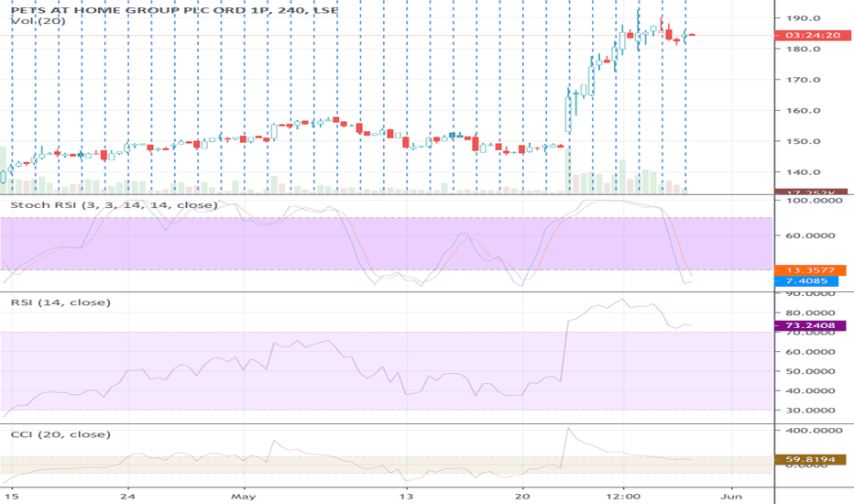Click the orange 13.3577 Stoch RSI value label
Viewport: 854px width, 504px height.
point(810,270)
